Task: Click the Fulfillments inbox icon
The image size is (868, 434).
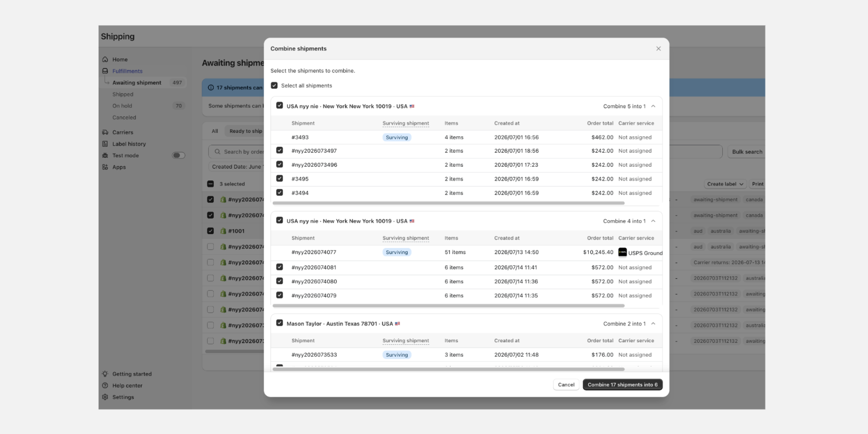Action: point(105,71)
